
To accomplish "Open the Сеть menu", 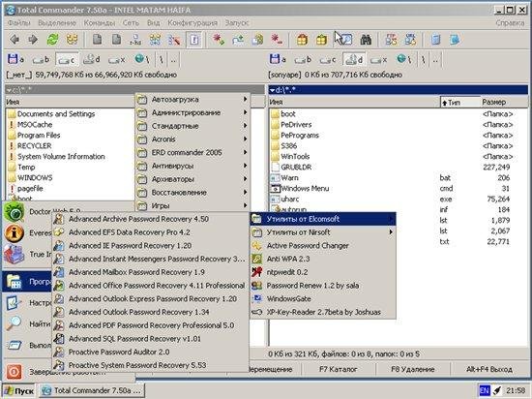I will 131,22.
